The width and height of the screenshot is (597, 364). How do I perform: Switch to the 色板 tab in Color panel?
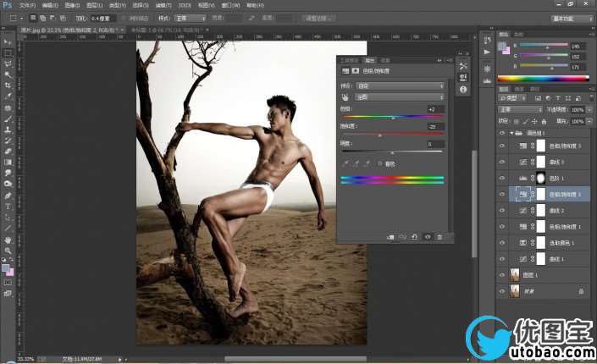pyautogui.click(x=518, y=34)
